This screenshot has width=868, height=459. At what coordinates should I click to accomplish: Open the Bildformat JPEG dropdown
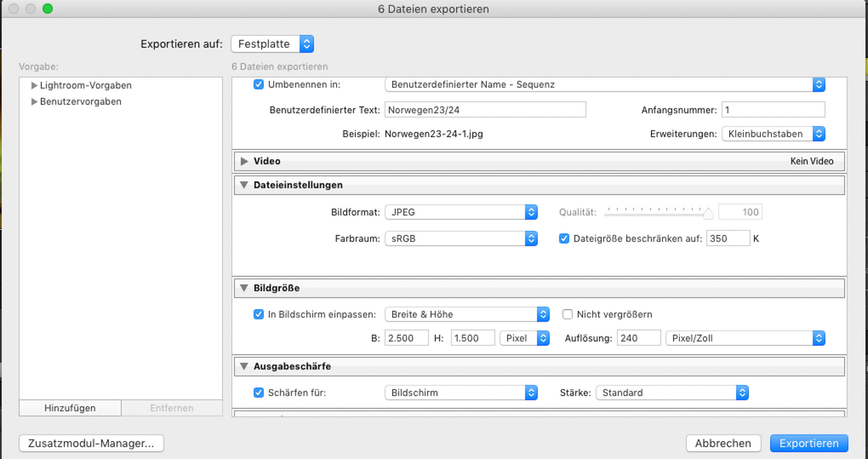coord(461,212)
